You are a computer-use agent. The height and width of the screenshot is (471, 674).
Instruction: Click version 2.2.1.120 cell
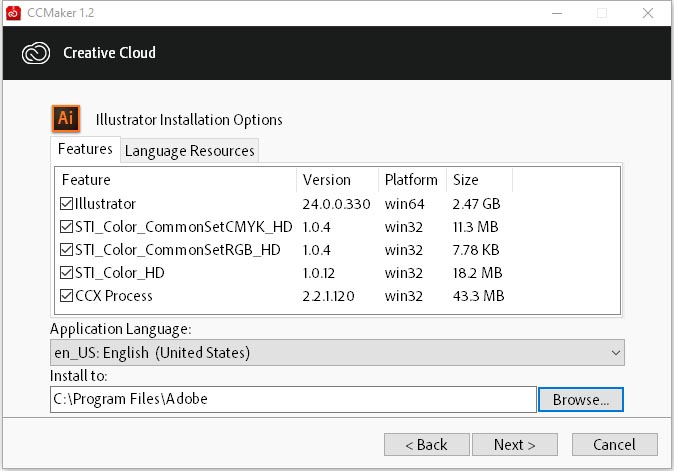(x=328, y=296)
